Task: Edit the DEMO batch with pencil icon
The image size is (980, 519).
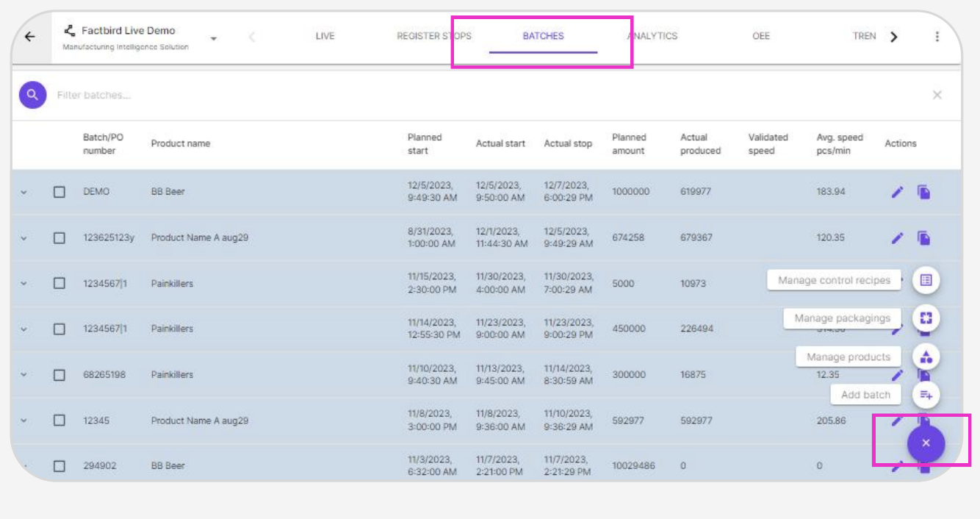Action: coord(897,192)
